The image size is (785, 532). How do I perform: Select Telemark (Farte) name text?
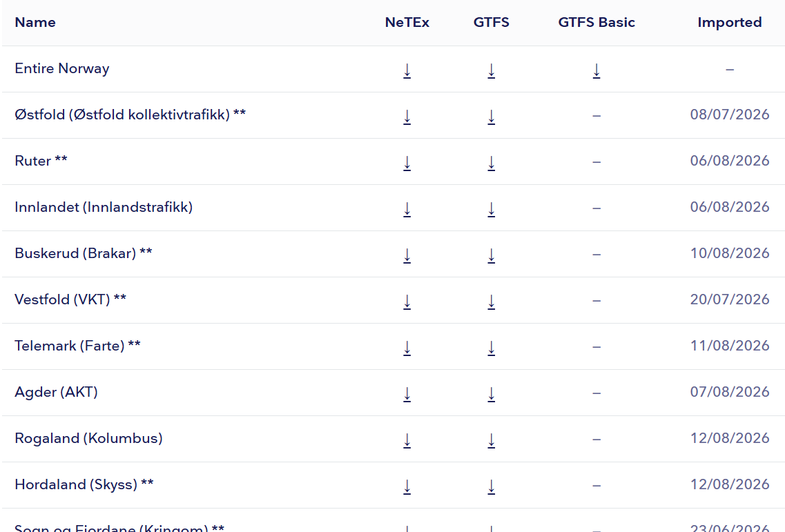(77, 346)
